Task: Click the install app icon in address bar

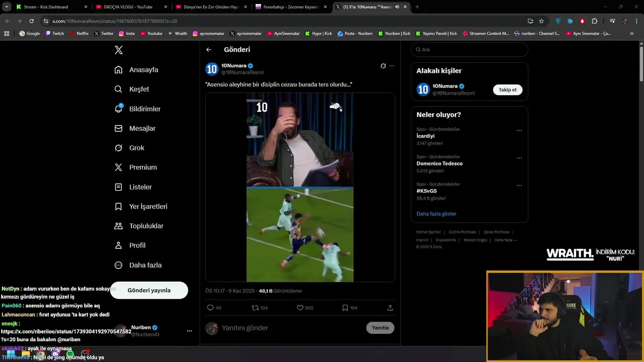Action: coord(530,21)
